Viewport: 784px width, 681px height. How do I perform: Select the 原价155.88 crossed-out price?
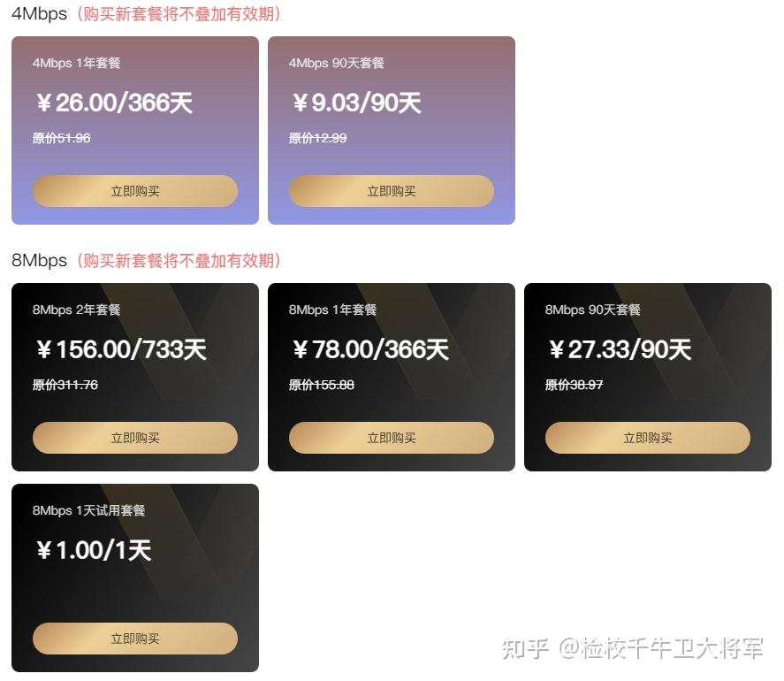322,385
